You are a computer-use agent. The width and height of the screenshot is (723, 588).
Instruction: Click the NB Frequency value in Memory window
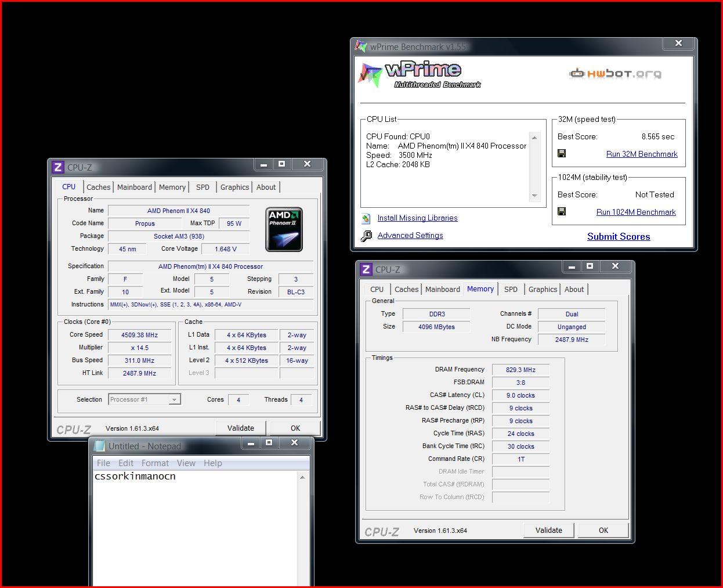(x=572, y=340)
